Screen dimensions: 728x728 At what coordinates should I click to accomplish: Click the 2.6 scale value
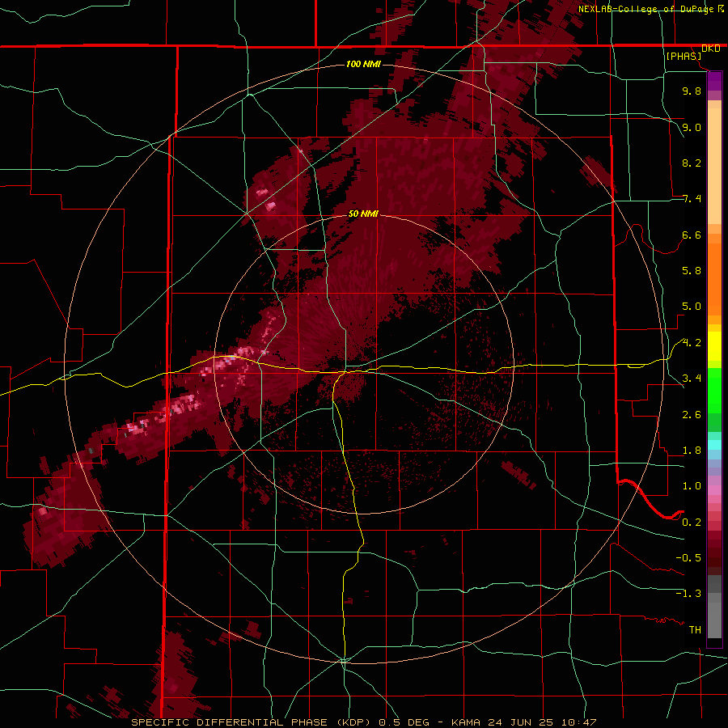click(692, 415)
